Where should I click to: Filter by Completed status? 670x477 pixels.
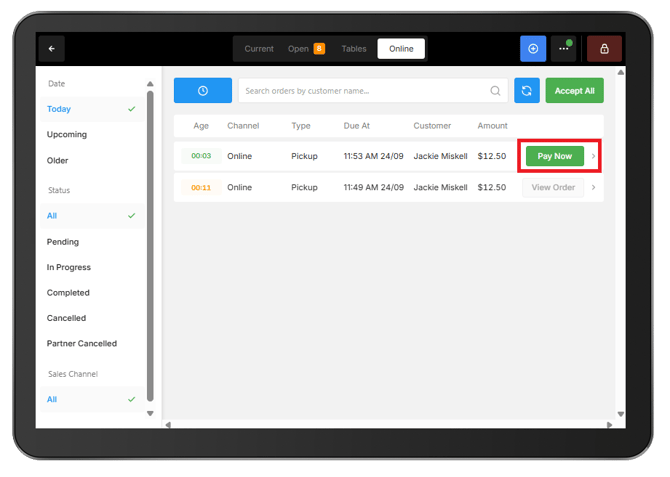coord(92,293)
